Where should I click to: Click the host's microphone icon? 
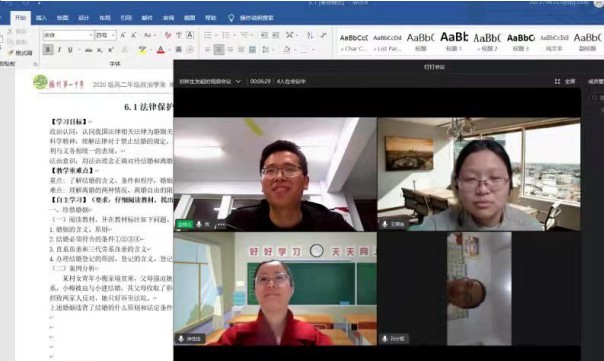click(x=199, y=224)
